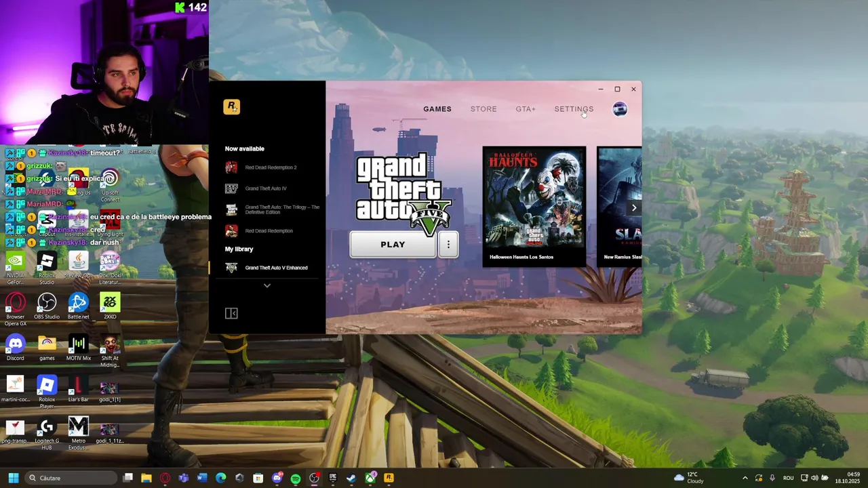This screenshot has height=488, width=868.
Task: Select the Browser Opera GX desktop icon
Action: tap(15, 310)
